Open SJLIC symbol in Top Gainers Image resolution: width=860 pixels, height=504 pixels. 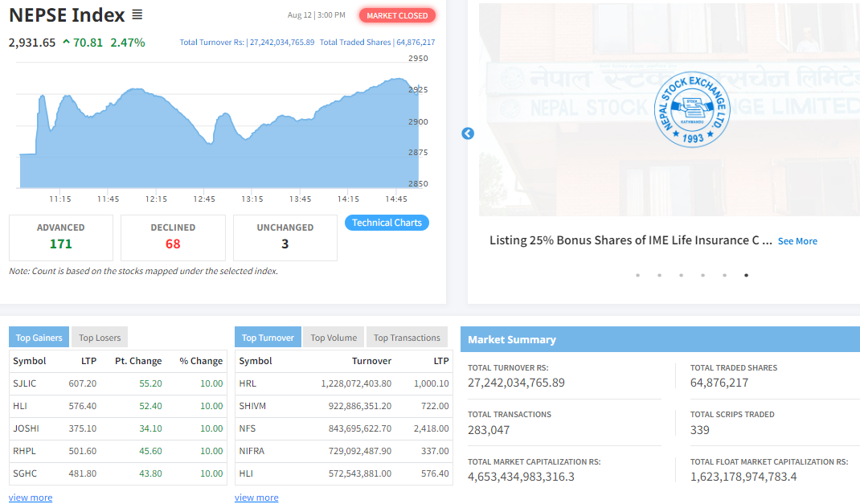[x=26, y=383]
